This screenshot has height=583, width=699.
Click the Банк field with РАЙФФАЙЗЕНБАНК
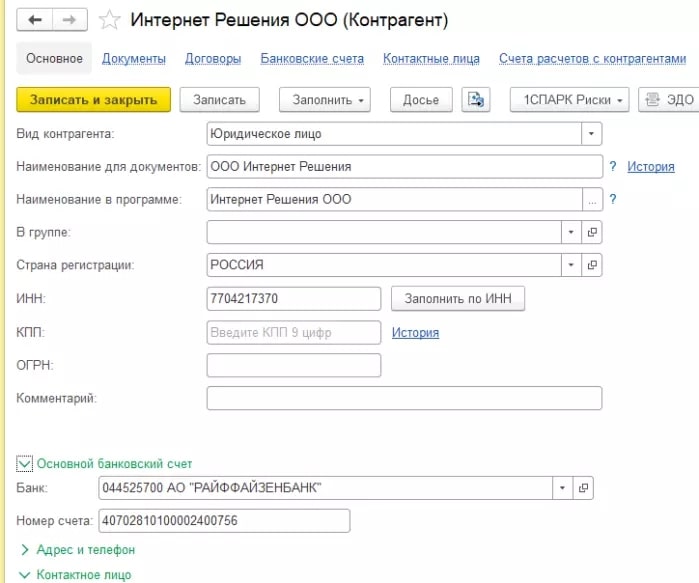(x=325, y=488)
